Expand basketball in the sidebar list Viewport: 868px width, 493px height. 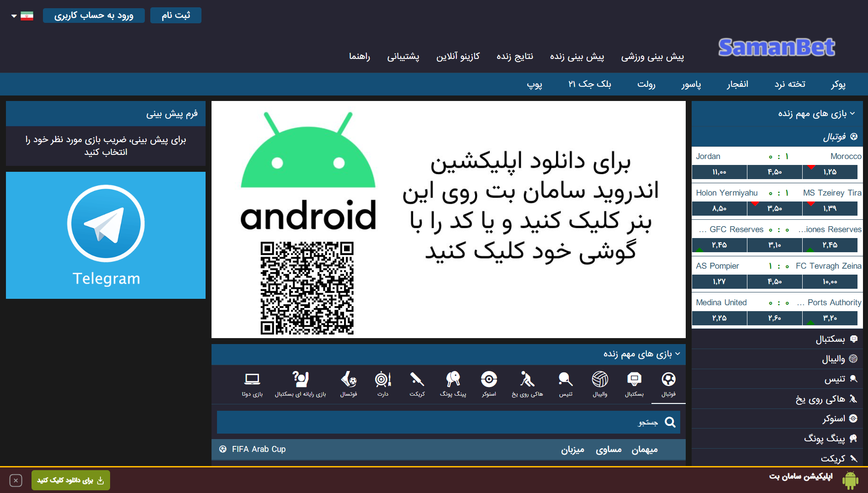777,339
